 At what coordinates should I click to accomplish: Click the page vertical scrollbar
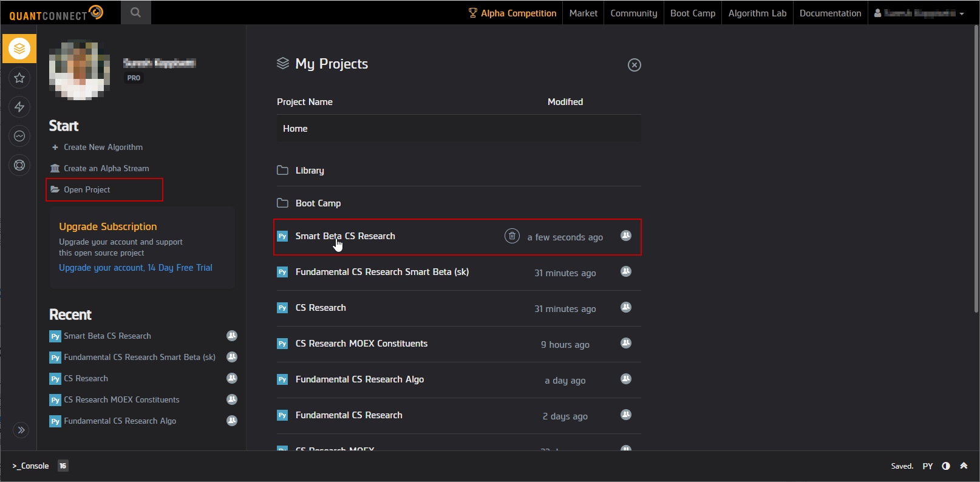click(x=976, y=169)
